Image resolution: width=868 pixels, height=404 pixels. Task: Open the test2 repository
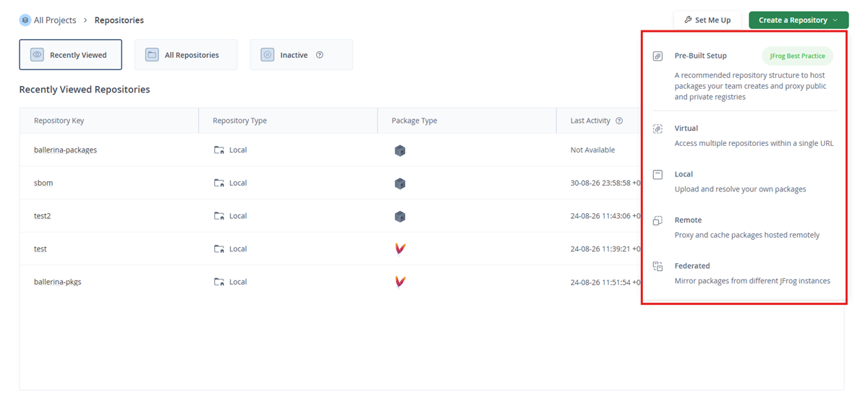point(43,216)
